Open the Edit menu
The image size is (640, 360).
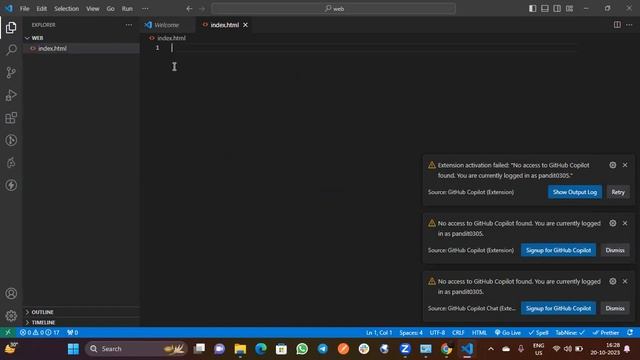(x=42, y=9)
